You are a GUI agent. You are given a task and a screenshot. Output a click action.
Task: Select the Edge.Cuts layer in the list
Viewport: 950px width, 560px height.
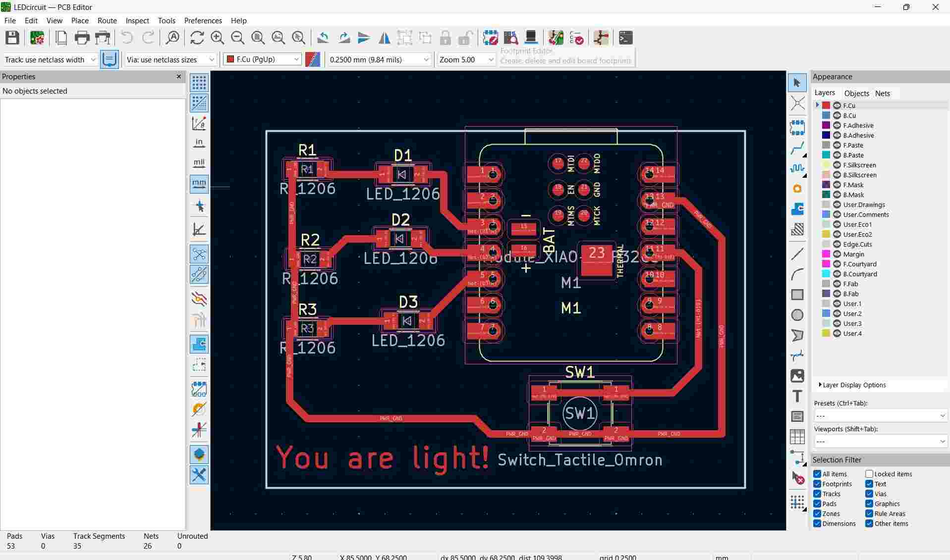(x=858, y=244)
